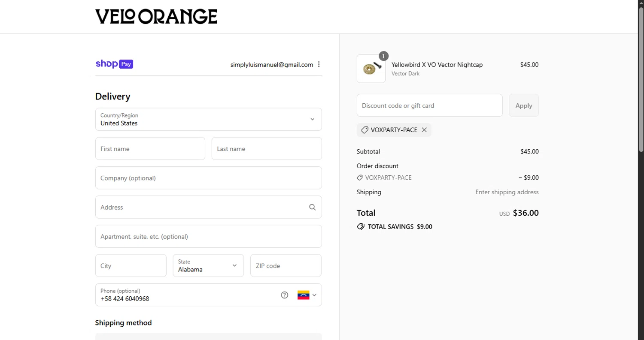
Task: Click the email simplyluismanuel@gmail.com
Action: point(272,65)
